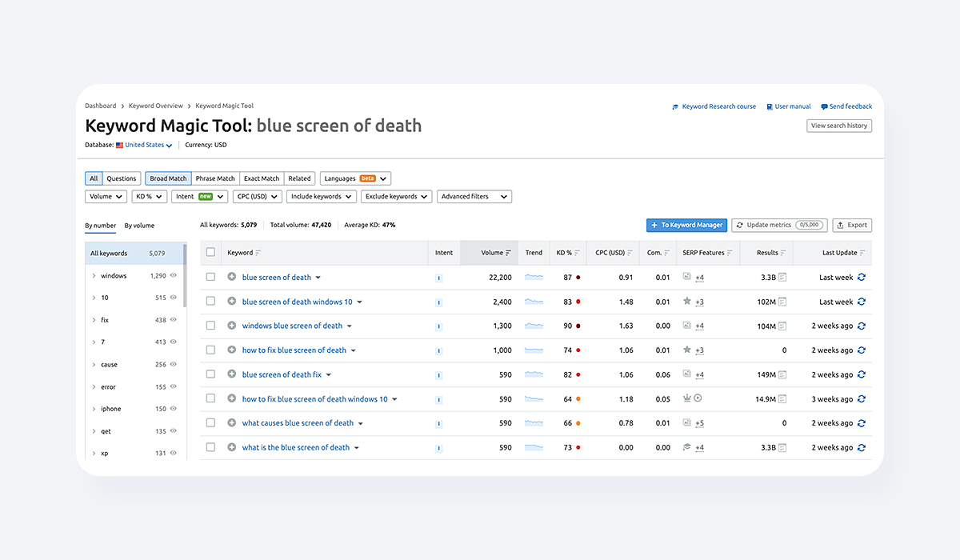The image size is (960, 560).
Task: Select the Phrase Match tab
Action: tap(215, 178)
